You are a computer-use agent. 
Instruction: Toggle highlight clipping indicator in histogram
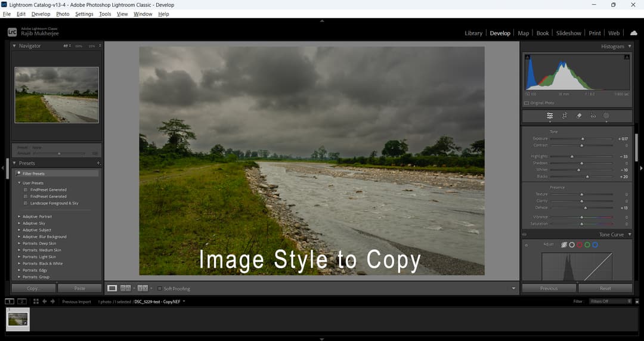point(627,57)
